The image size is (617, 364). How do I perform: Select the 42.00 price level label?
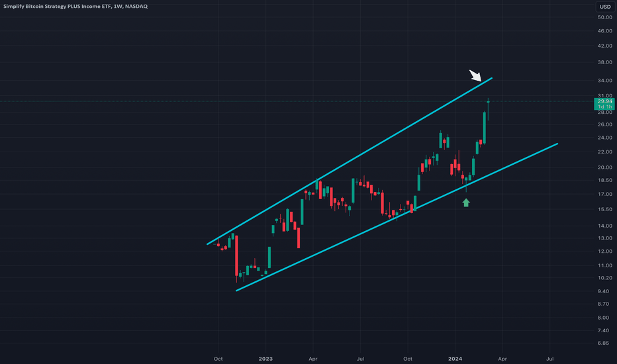point(604,46)
